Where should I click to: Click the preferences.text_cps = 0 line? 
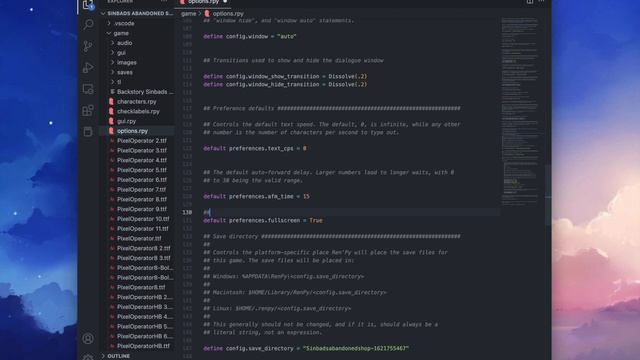255,149
